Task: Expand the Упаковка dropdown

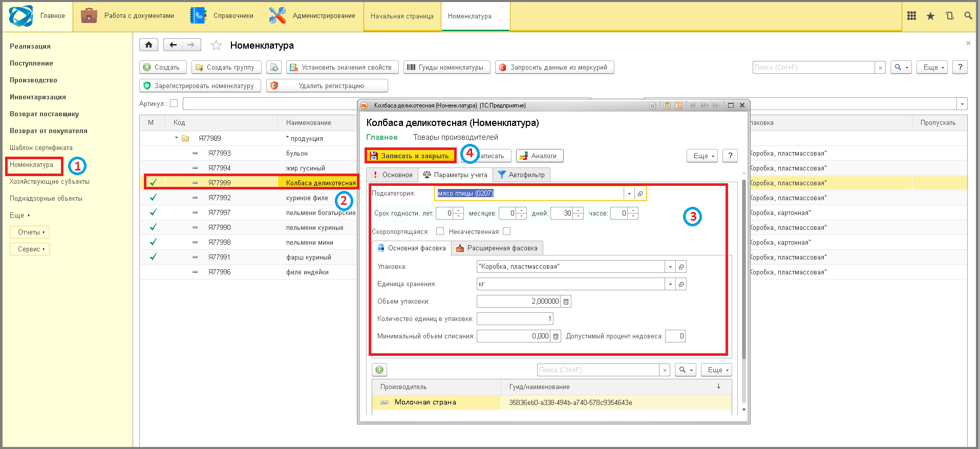Action: click(x=670, y=267)
